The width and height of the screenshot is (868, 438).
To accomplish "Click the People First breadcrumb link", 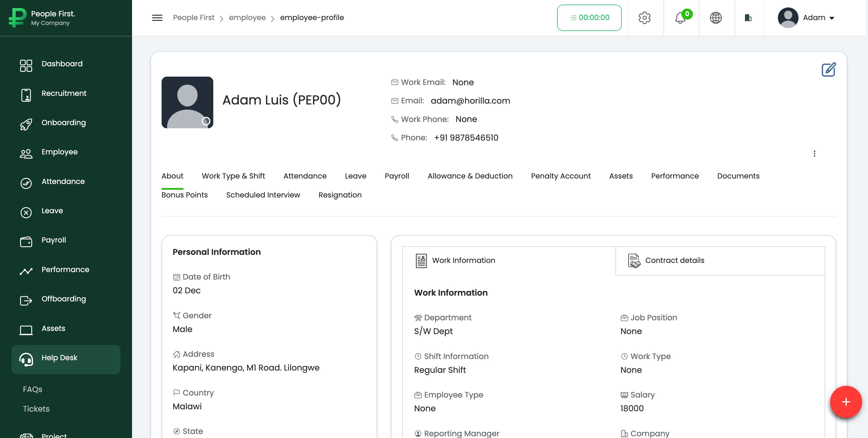I will click(193, 18).
